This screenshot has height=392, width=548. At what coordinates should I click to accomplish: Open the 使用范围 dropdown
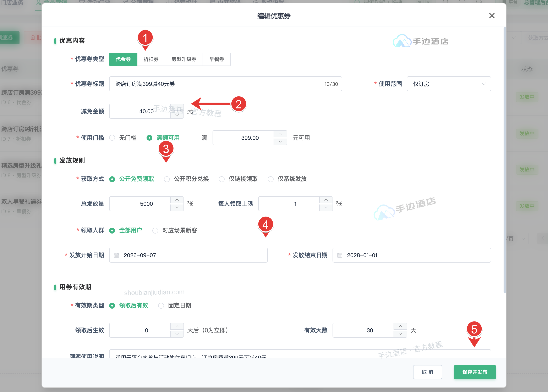449,84
